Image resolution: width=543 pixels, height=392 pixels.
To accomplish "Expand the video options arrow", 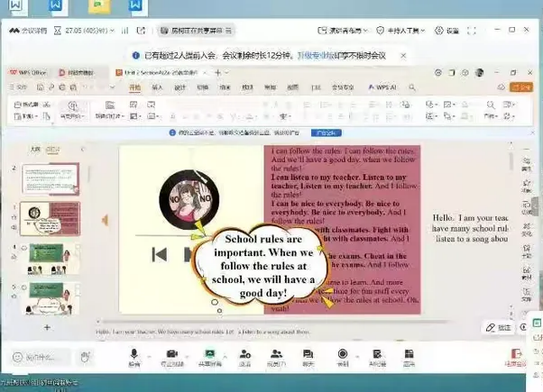I will tap(188, 356).
